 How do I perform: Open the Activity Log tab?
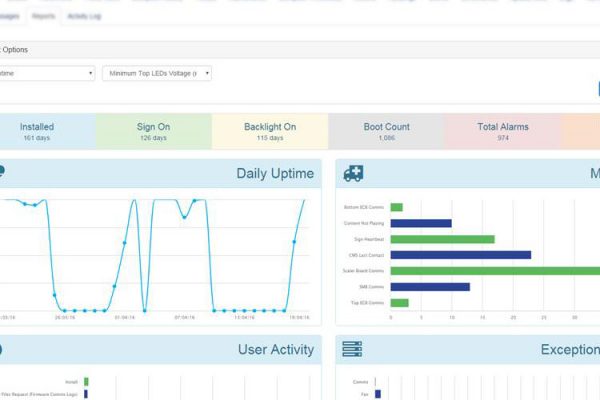coord(84,17)
